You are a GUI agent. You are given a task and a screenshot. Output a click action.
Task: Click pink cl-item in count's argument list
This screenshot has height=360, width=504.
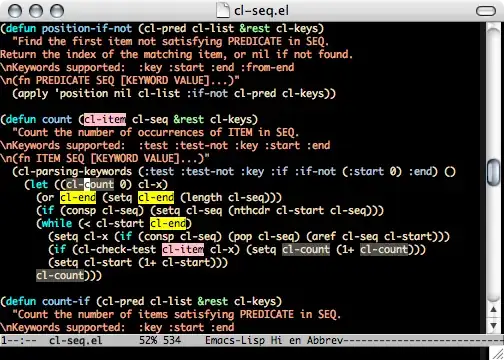click(105, 120)
